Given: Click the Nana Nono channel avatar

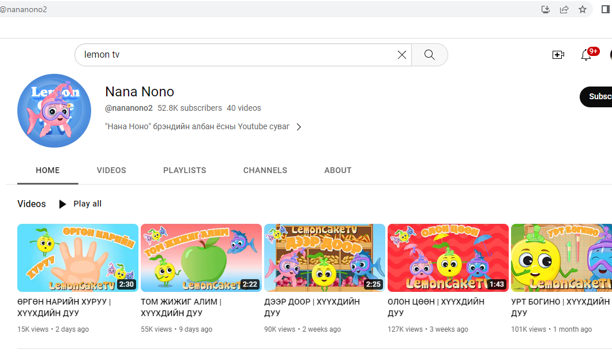Looking at the screenshot, I should [x=54, y=111].
